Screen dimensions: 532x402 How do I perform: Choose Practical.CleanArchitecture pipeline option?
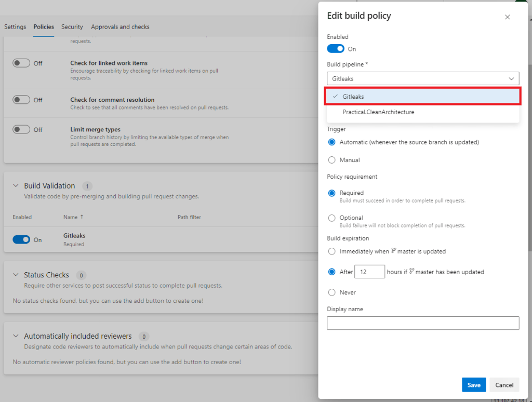pos(378,112)
